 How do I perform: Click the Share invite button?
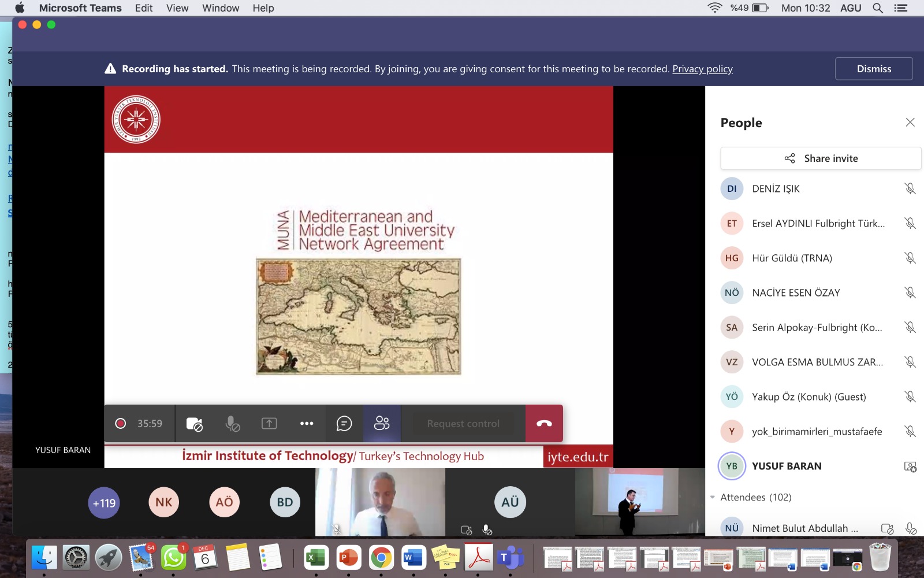click(x=821, y=158)
